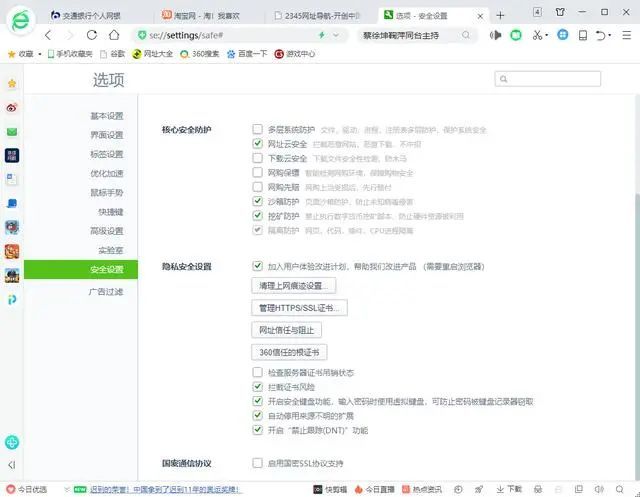The image size is (640, 497).
Task: Open 界面设置 in settings menu
Action: 107,135
